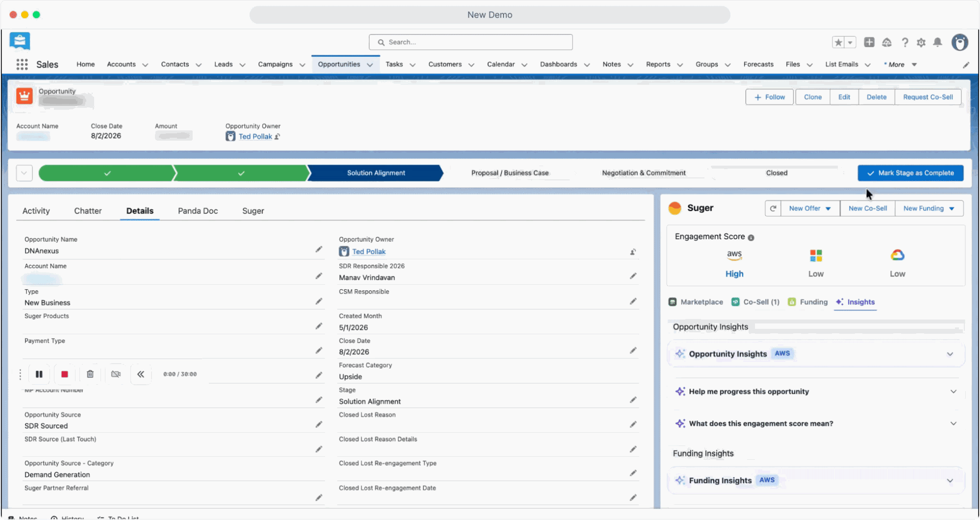Open the Setup gear icon

click(x=921, y=43)
